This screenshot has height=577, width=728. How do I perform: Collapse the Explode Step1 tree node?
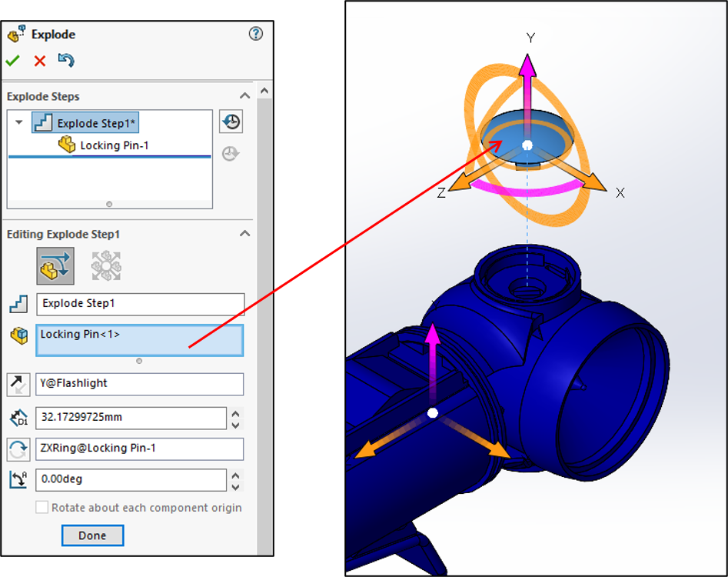pyautogui.click(x=19, y=122)
